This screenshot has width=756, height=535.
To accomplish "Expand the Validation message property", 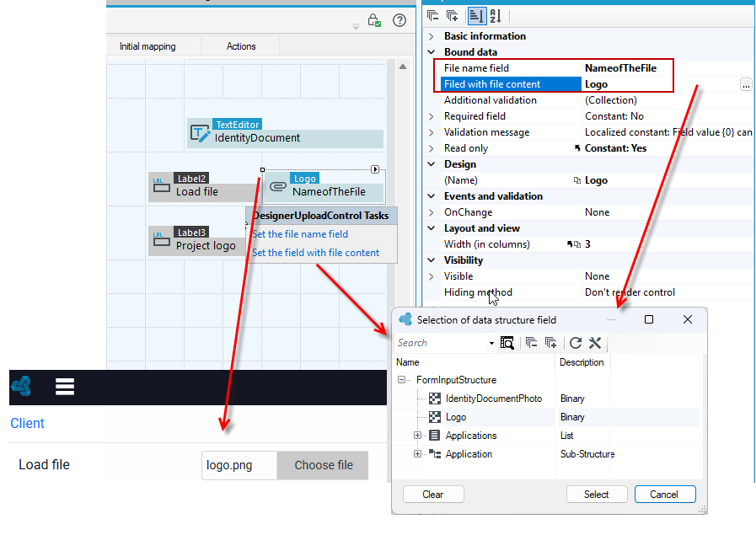I will tap(432, 132).
